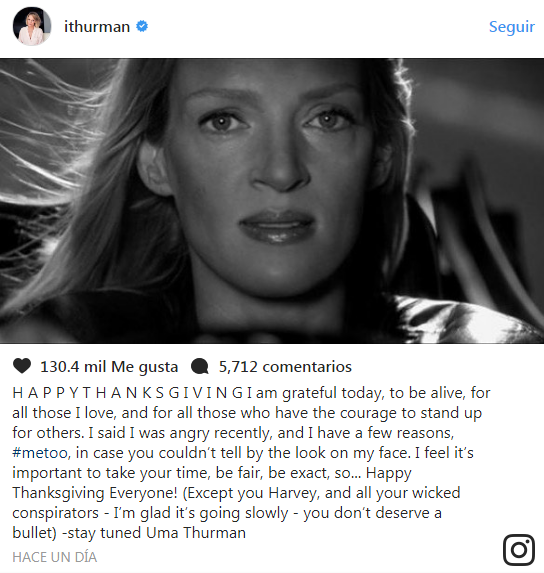Open the Instagram logo icon

[x=519, y=550]
